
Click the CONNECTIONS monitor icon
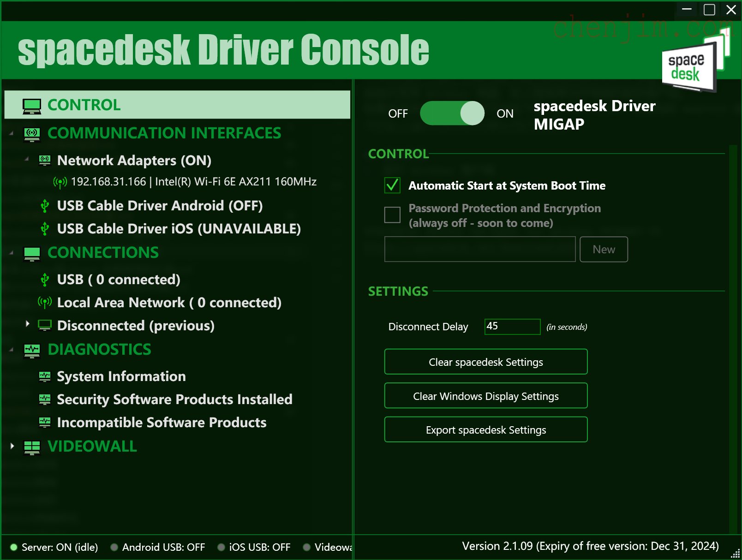(32, 254)
